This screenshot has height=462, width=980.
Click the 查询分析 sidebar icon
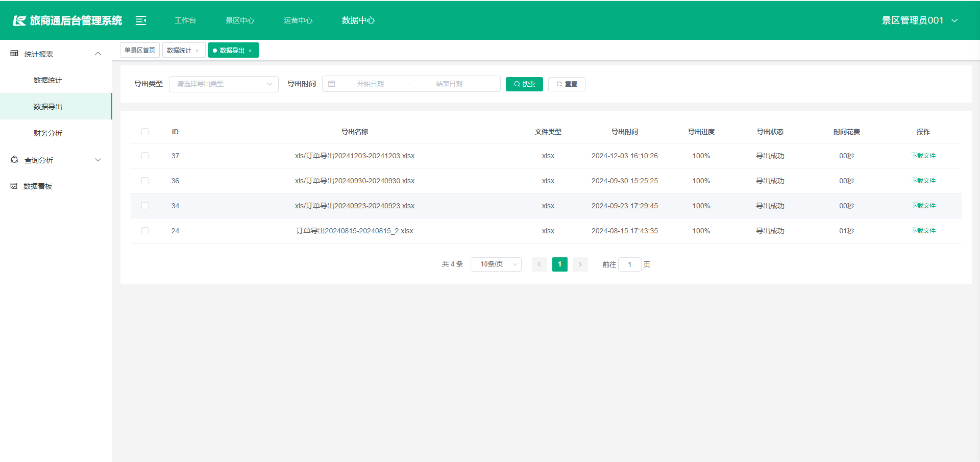pos(14,160)
